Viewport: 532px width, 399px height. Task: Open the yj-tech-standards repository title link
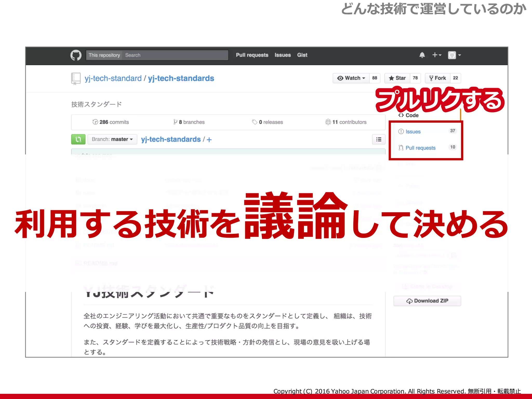point(181,78)
